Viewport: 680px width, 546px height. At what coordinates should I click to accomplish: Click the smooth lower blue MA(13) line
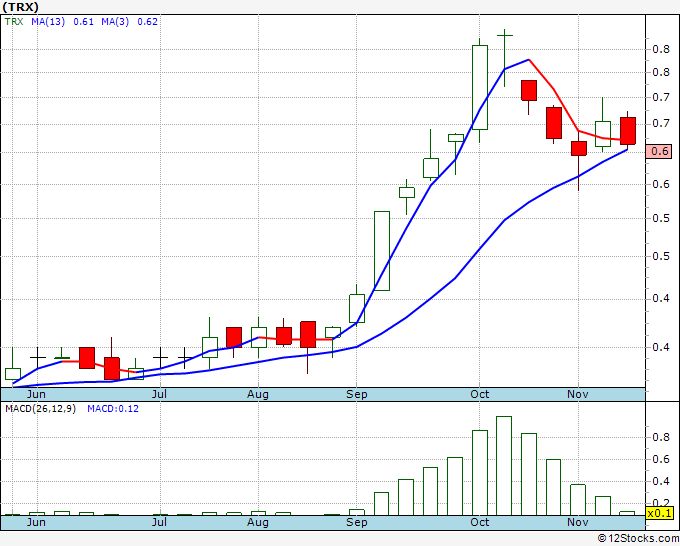coord(406,317)
